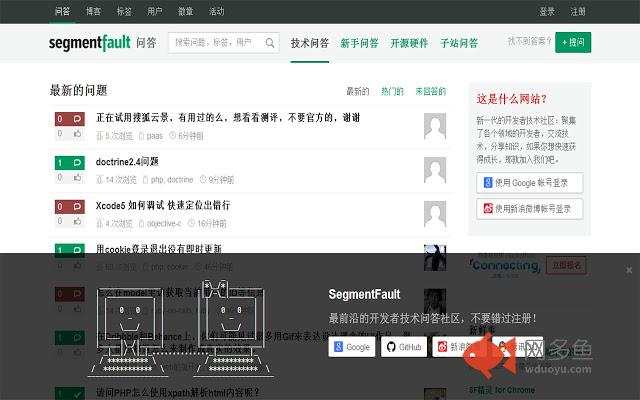Open the 徽章 top navigation item
This screenshot has height=400, width=640.
185,11
